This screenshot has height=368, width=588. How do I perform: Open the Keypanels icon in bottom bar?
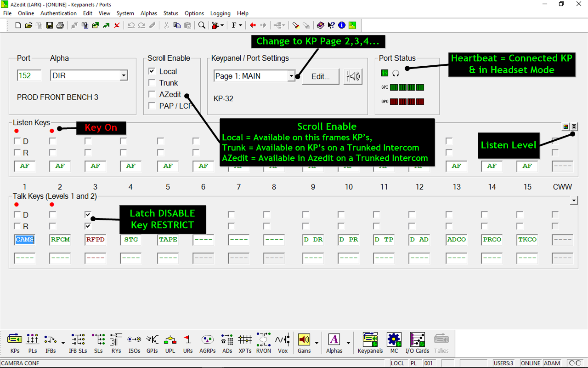point(370,343)
